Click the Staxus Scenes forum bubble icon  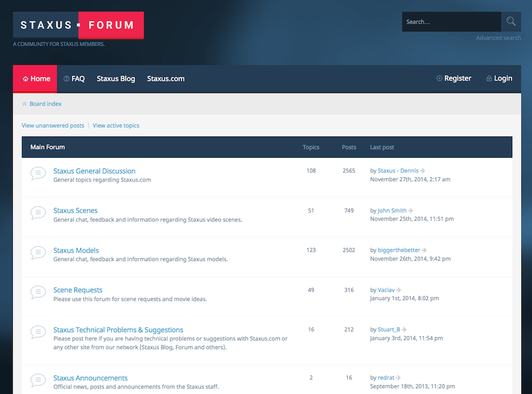pyautogui.click(x=38, y=213)
